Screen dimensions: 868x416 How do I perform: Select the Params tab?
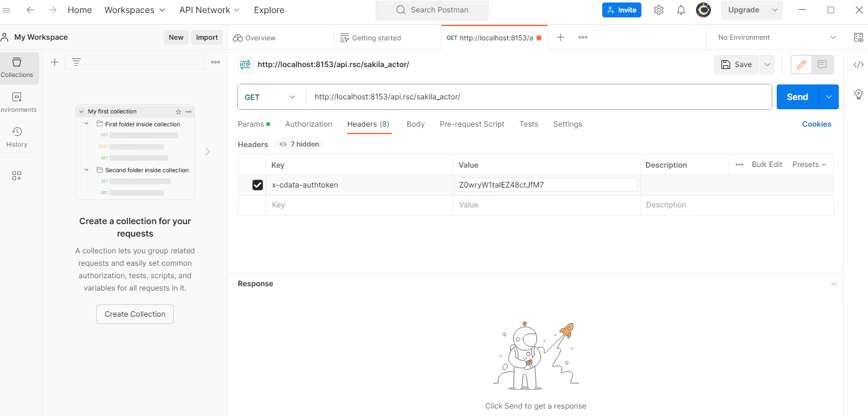coord(253,124)
